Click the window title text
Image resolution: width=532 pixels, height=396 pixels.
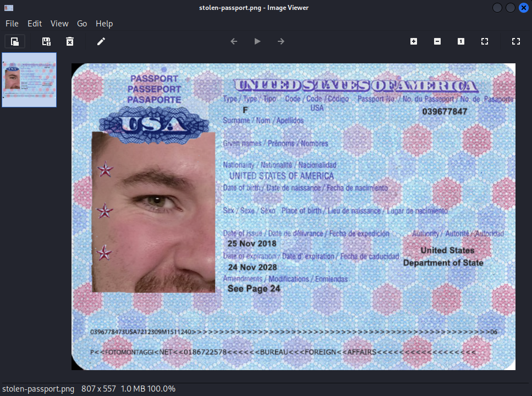[254, 8]
